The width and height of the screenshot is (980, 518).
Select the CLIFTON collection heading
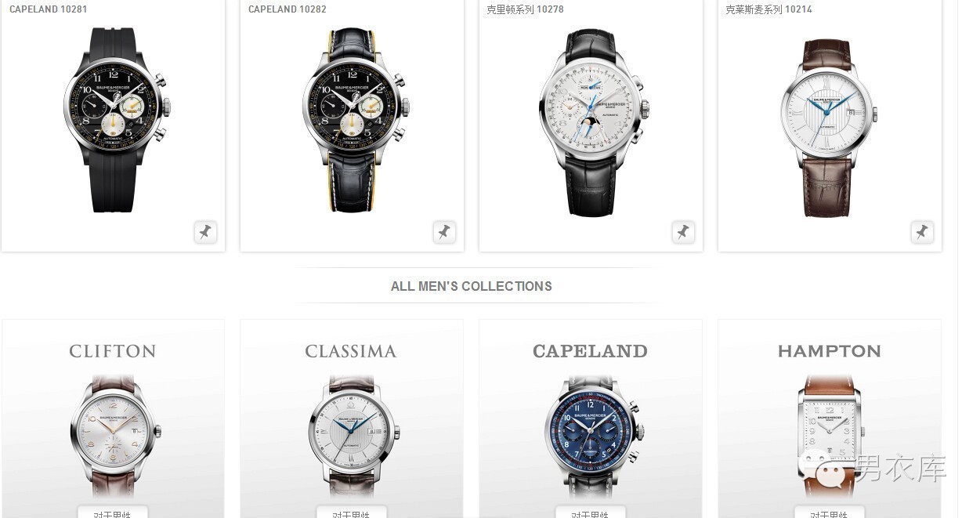point(113,351)
